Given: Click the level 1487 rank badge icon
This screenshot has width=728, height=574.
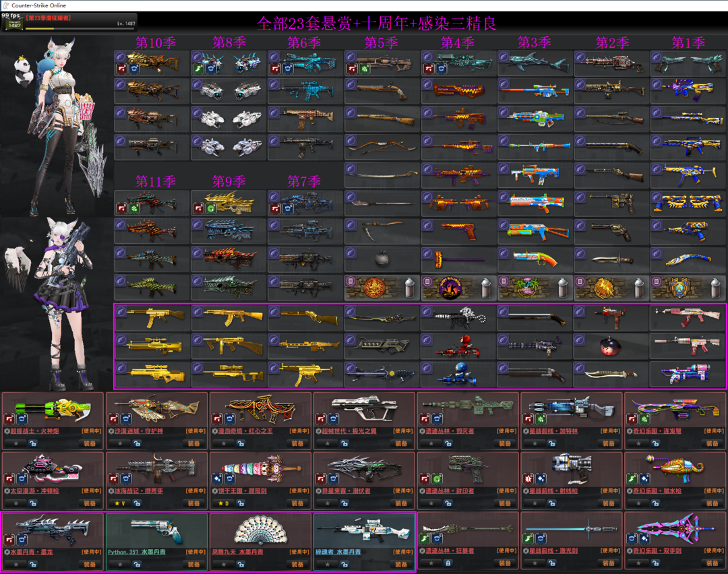Looking at the screenshot, I should point(11,23).
